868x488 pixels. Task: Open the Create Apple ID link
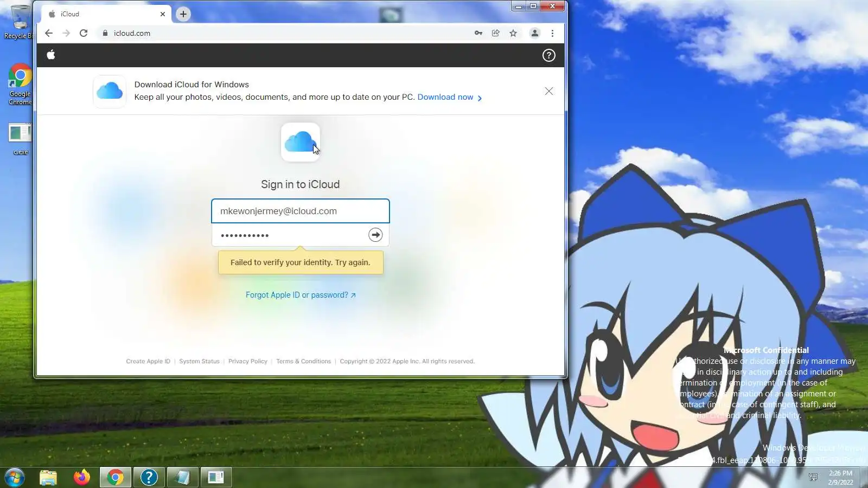tap(148, 361)
